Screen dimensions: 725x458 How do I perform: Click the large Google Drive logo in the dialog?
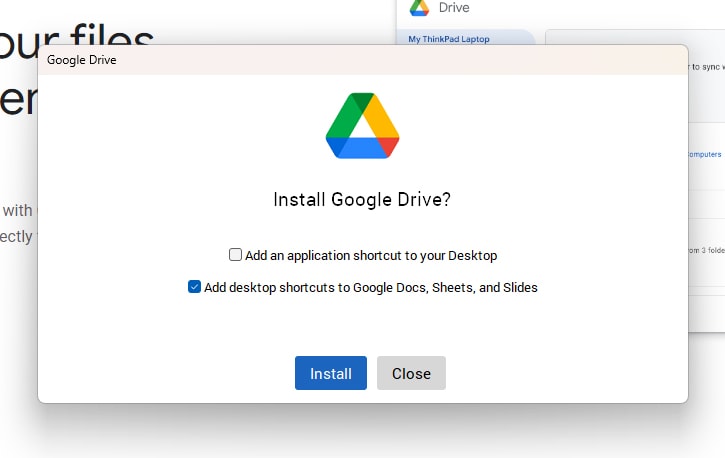point(362,126)
